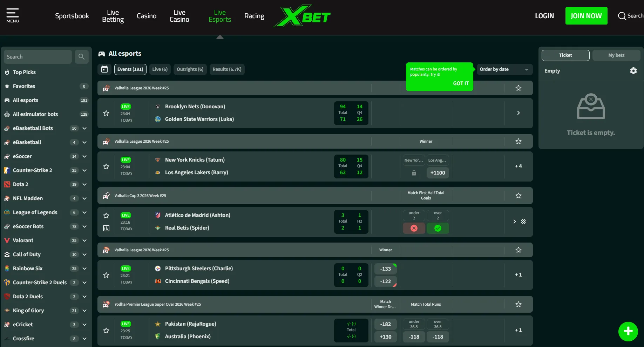Favorite the New York Knicks match star

point(106,166)
